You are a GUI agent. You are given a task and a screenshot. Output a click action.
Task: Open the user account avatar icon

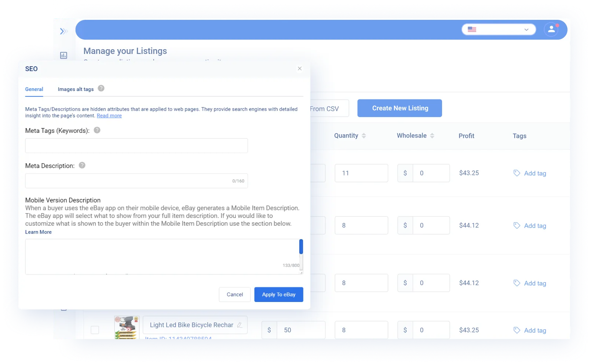[551, 30]
